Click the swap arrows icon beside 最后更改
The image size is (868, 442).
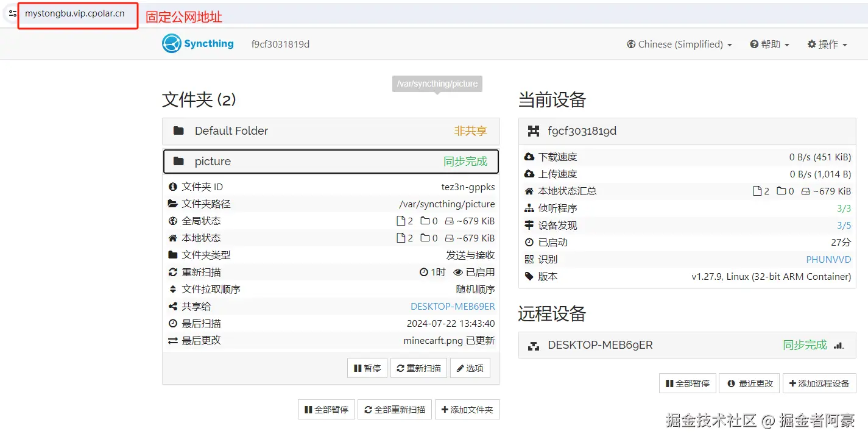coord(173,340)
